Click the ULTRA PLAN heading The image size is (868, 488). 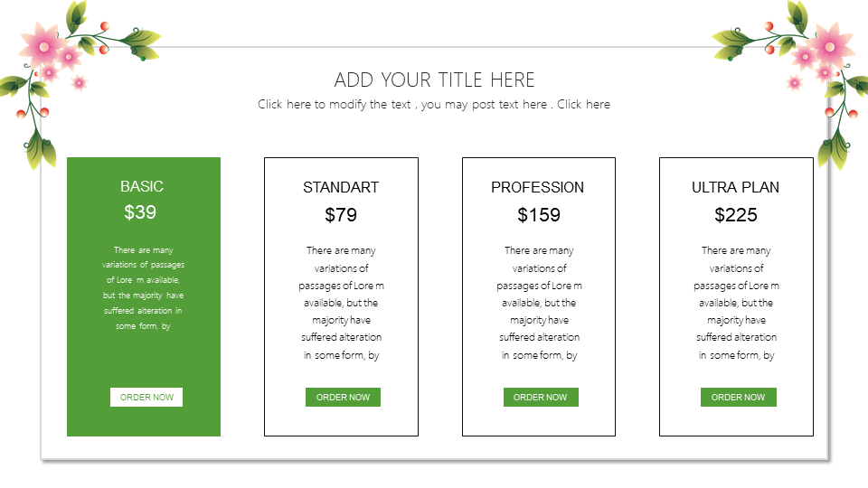click(x=735, y=187)
